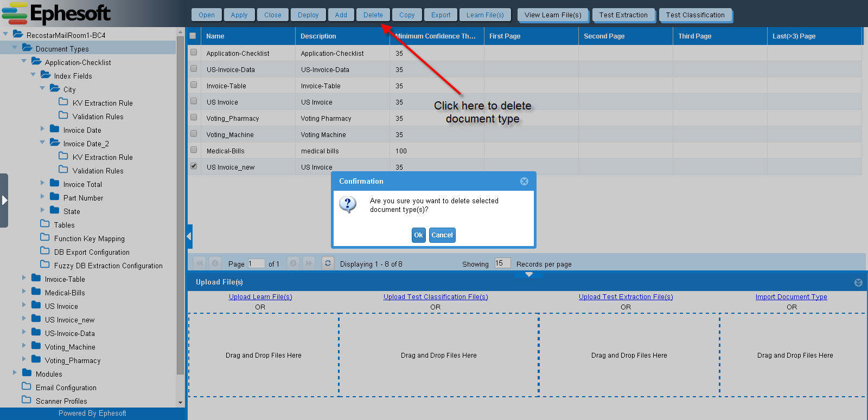Go to first page arrow icon
This screenshot has width=868, height=420.
(200, 263)
